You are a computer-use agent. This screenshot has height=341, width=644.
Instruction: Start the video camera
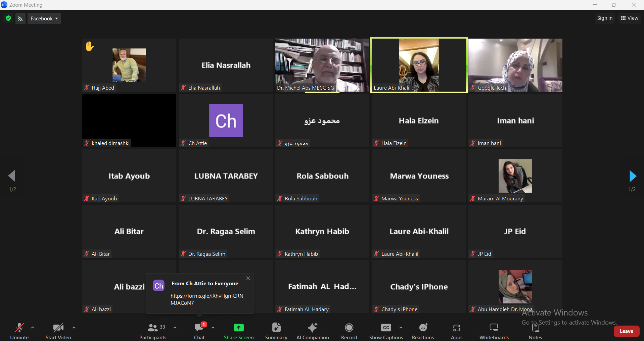coord(58,331)
